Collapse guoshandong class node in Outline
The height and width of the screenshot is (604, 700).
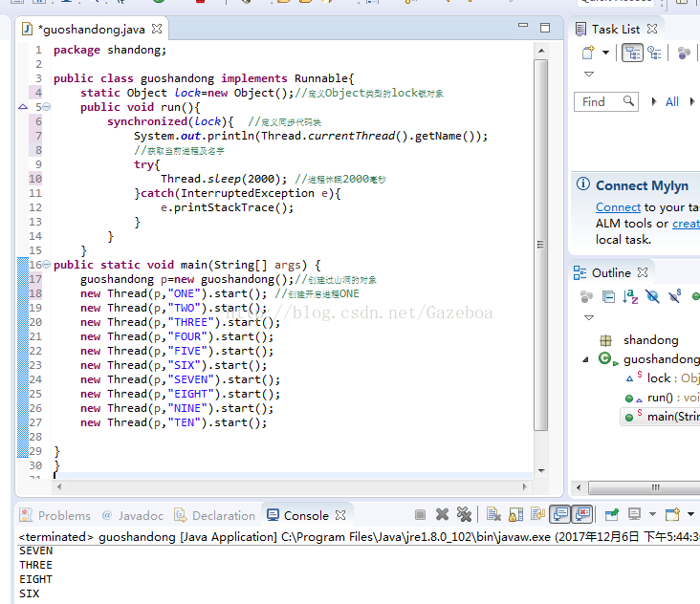(x=586, y=359)
